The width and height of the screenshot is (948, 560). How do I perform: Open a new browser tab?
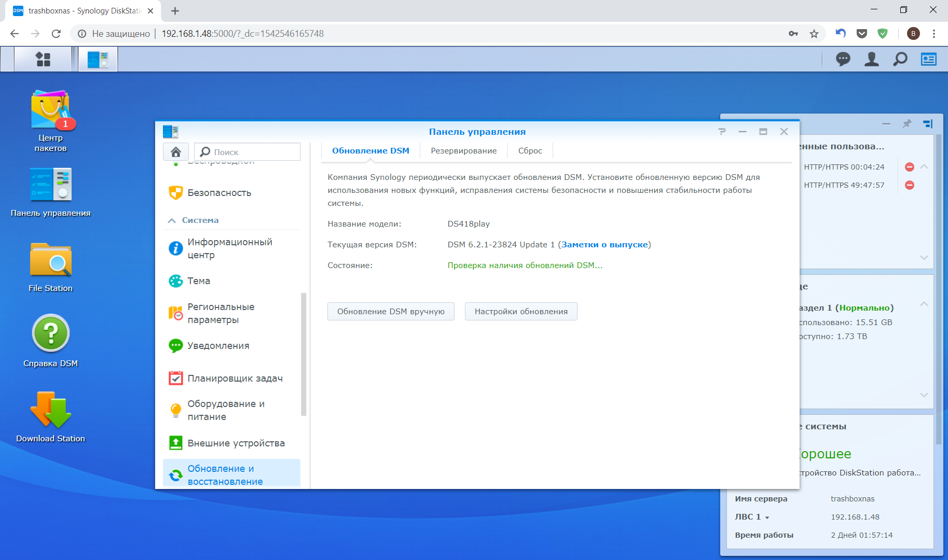[175, 11]
